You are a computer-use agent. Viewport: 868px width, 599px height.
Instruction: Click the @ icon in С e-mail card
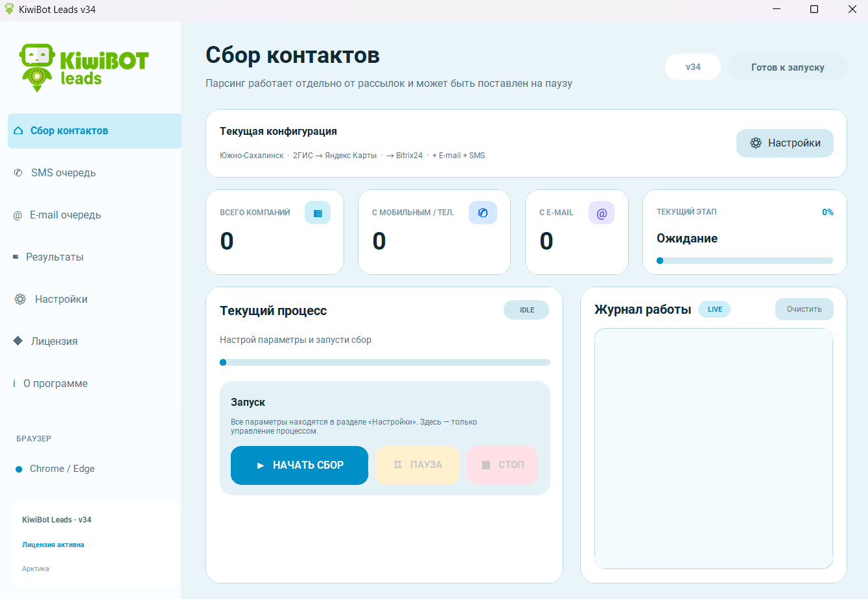pyautogui.click(x=602, y=213)
